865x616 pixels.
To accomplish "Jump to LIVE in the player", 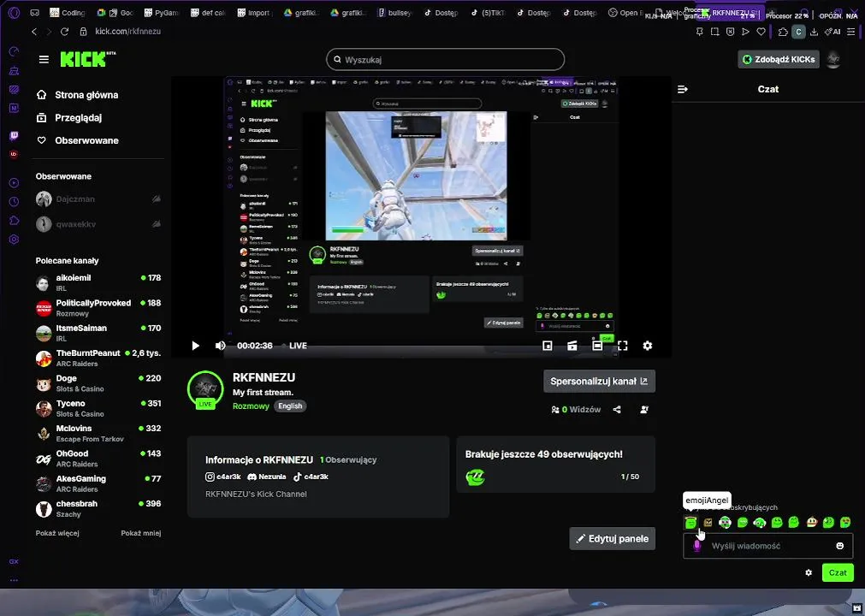I will pos(298,346).
